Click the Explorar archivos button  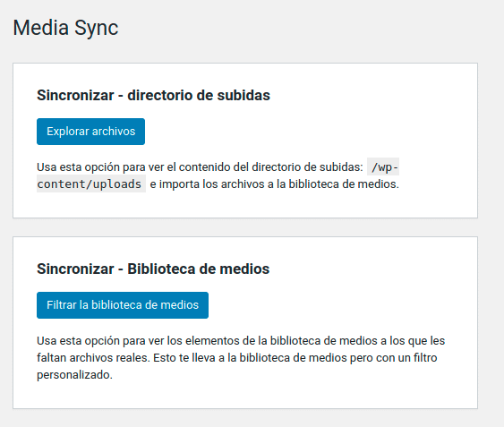point(90,132)
